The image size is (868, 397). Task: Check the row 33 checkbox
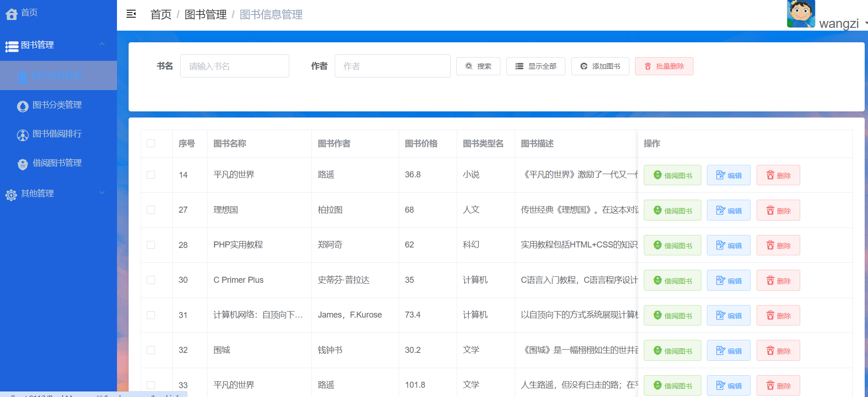click(151, 385)
